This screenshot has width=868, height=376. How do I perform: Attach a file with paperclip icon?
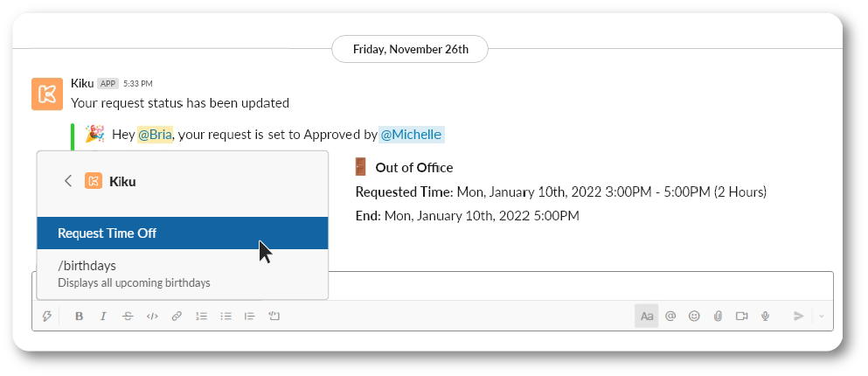pyautogui.click(x=718, y=317)
